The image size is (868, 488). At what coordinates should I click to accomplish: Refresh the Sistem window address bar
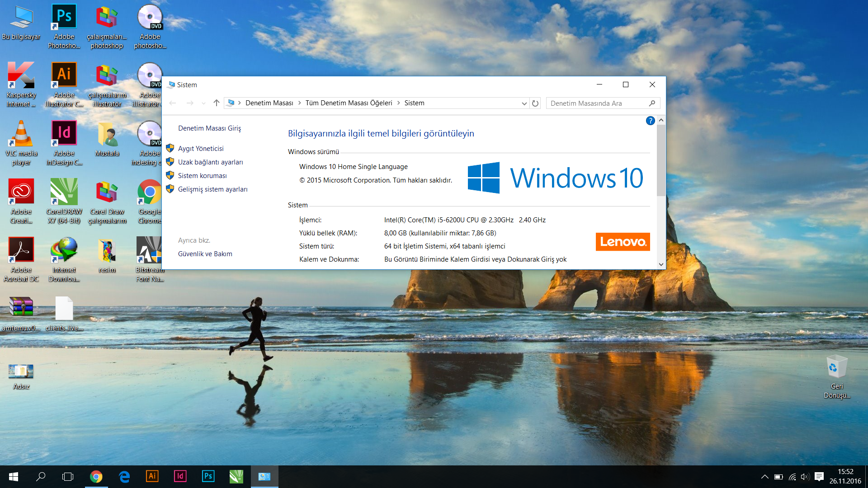[535, 103]
